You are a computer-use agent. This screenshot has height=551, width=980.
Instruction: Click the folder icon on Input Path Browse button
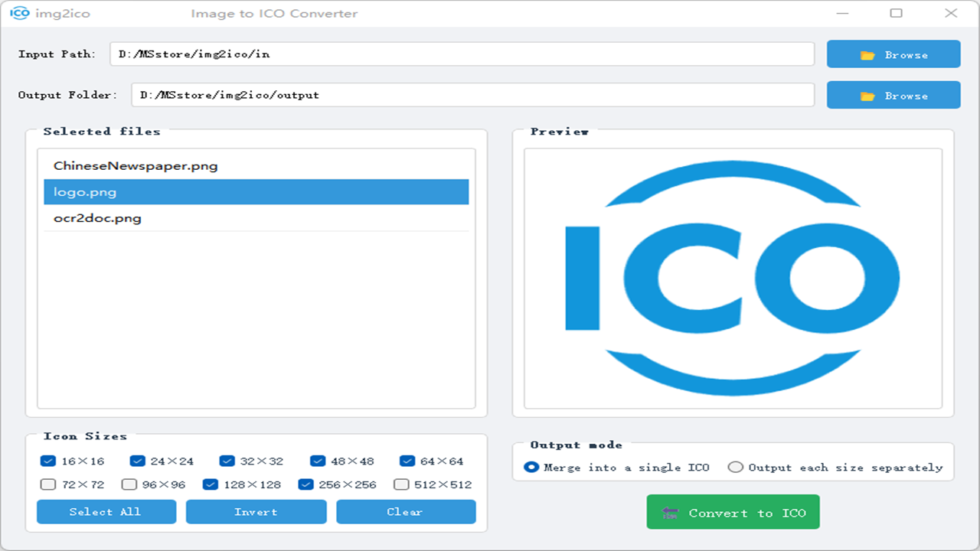866,54
